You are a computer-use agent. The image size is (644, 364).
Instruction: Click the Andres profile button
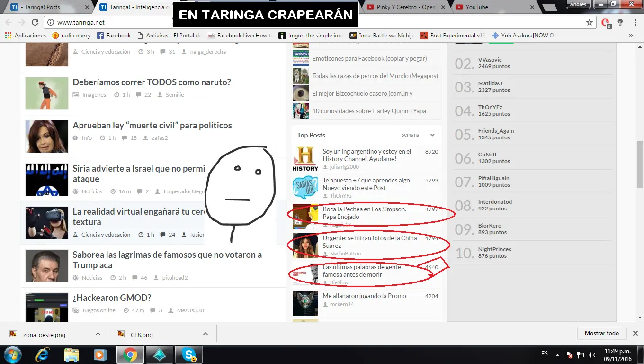[x=578, y=4]
